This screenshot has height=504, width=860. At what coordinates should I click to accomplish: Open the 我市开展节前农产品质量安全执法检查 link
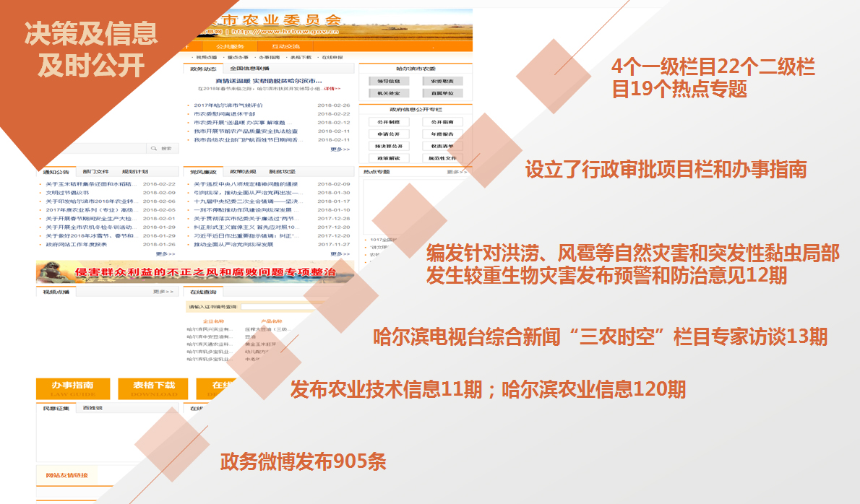(x=246, y=131)
